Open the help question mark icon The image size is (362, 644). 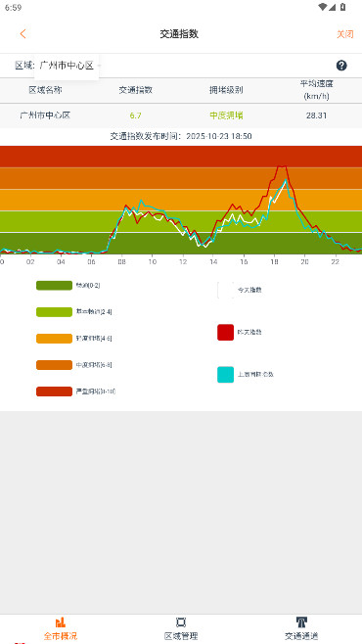click(x=341, y=66)
